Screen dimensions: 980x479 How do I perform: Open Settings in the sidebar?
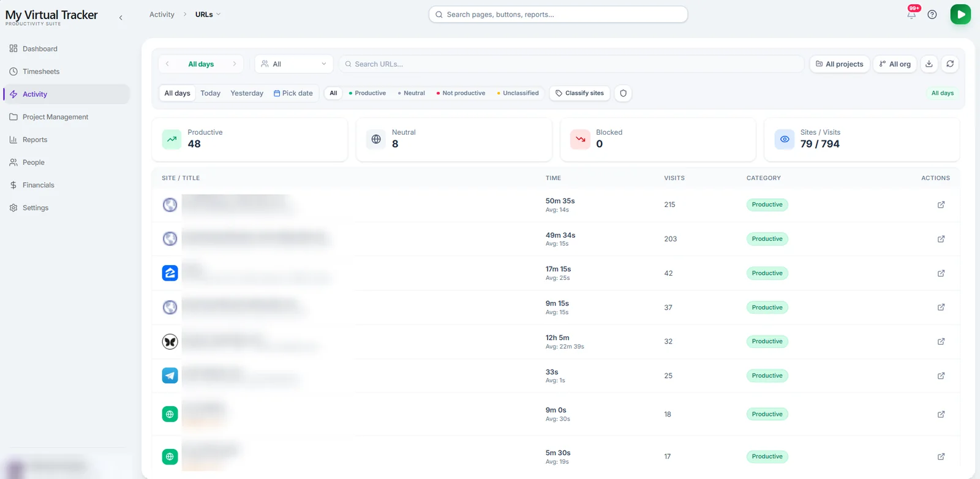coord(66,208)
